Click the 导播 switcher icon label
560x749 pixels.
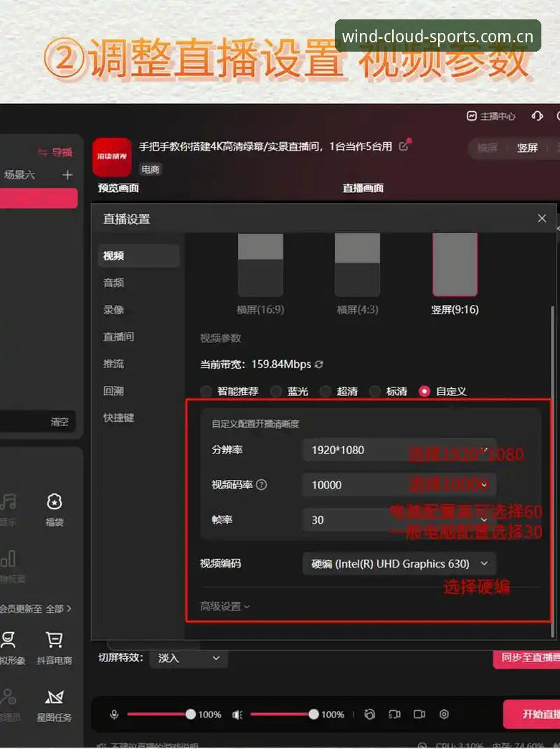pyautogui.click(x=55, y=152)
